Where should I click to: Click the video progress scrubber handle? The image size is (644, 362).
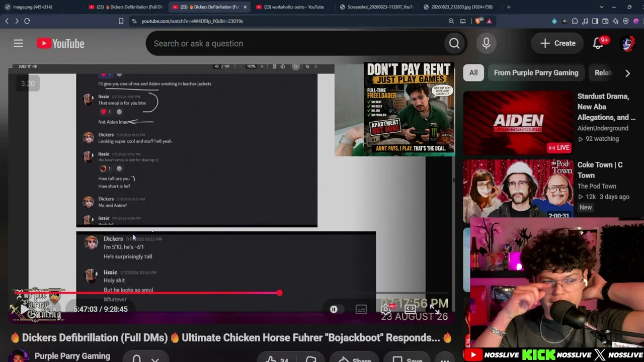[x=279, y=293]
